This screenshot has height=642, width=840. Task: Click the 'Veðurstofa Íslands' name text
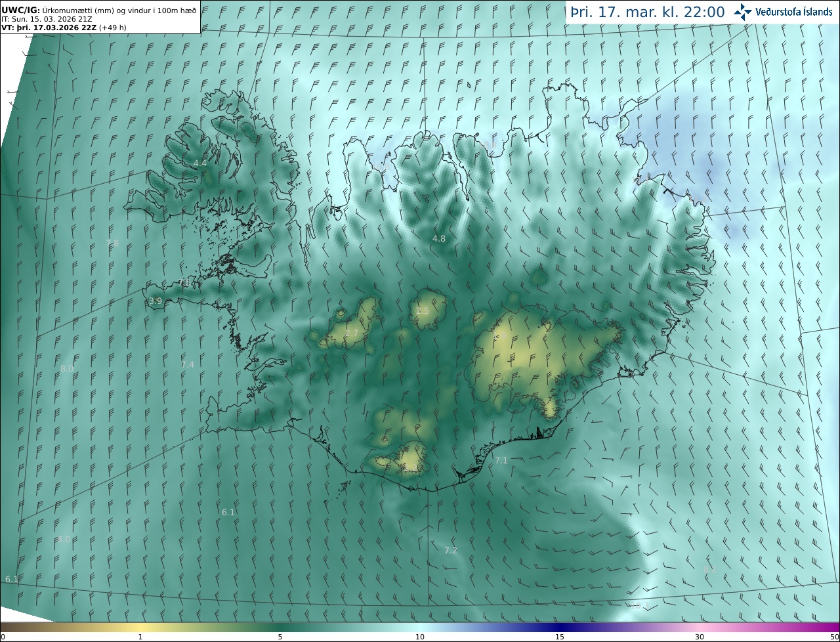click(x=793, y=12)
